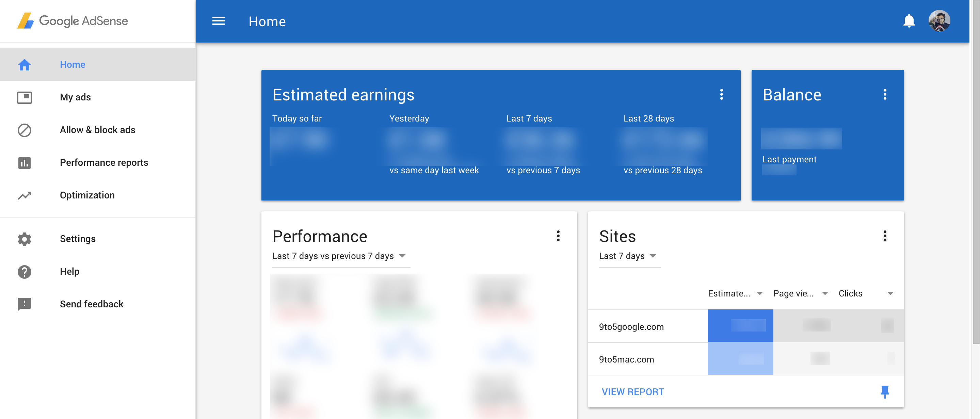The width and height of the screenshot is (980, 419).
Task: Open Estimated earnings card options menu
Action: (721, 94)
